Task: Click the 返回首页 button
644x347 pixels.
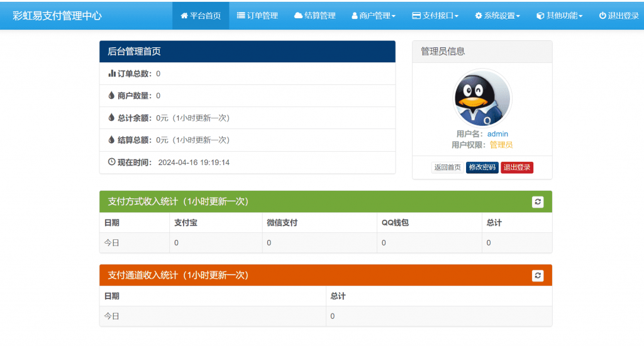Action: coord(447,168)
